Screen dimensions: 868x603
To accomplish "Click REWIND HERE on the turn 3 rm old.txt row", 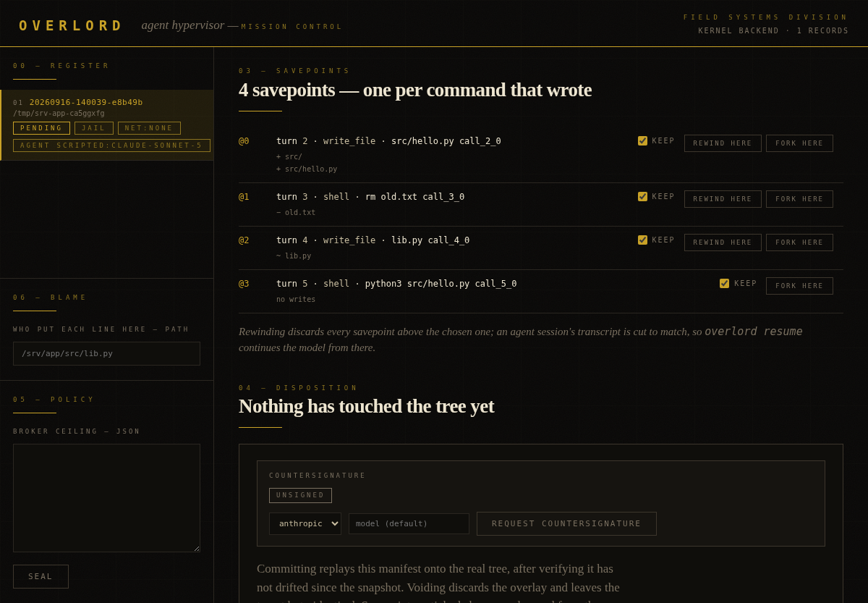I will (x=723, y=199).
